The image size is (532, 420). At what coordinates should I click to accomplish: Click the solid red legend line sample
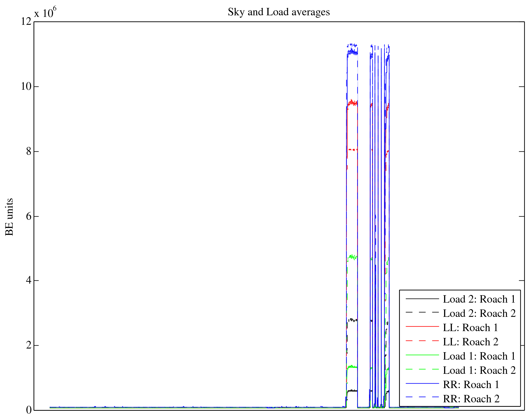coord(422,327)
